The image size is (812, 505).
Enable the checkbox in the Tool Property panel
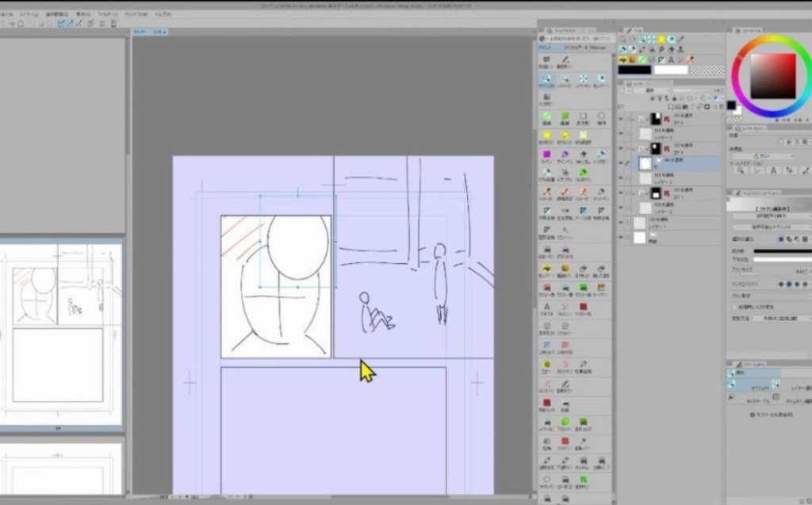click(x=735, y=307)
